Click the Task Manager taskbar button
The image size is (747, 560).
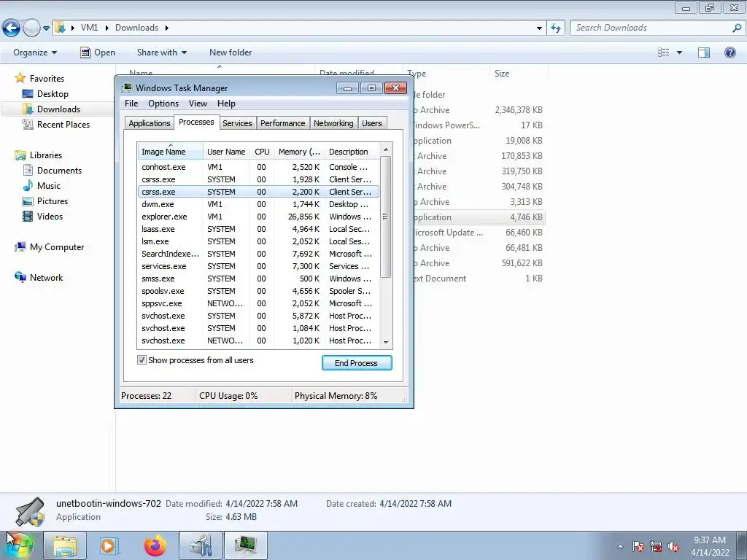coord(246,545)
